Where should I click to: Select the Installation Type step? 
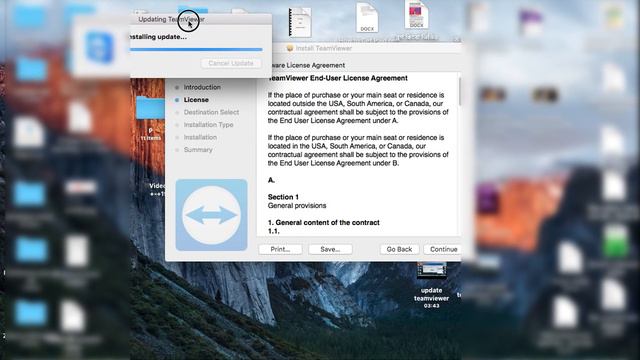pos(209,124)
